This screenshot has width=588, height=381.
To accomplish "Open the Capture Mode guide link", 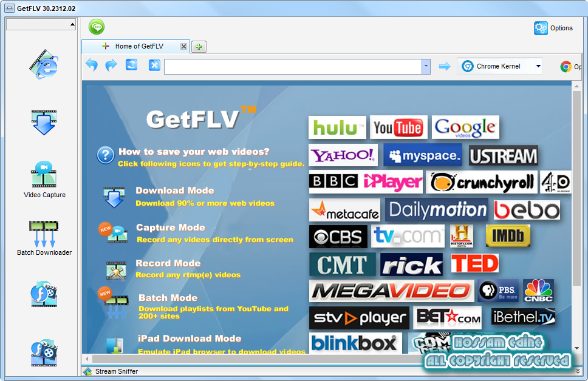I will point(171,228).
